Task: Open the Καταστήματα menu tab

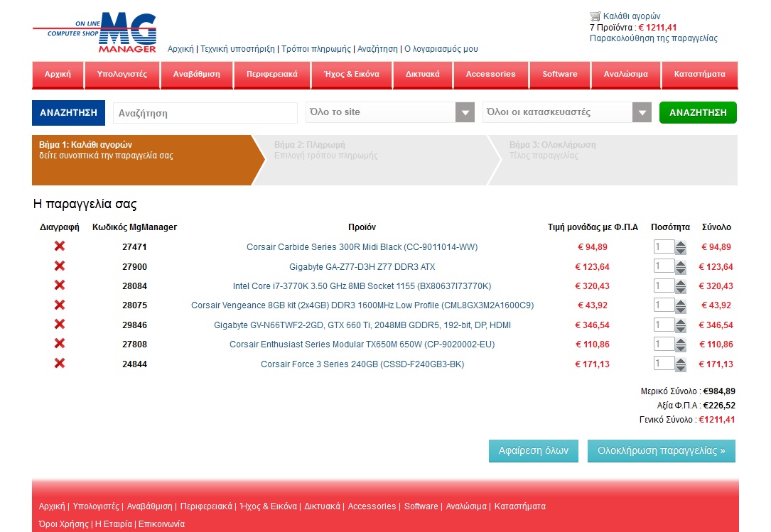Action: (x=700, y=75)
